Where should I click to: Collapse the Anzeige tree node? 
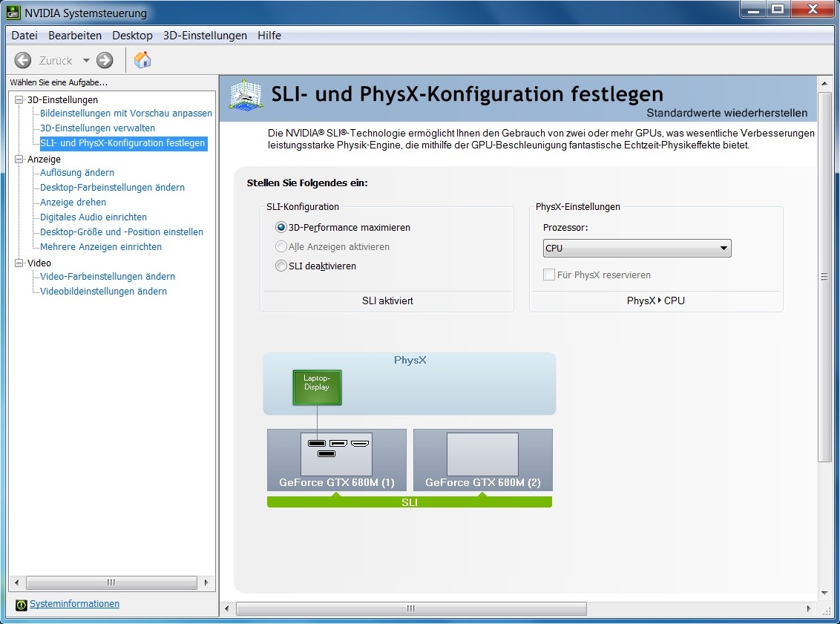coord(19,159)
